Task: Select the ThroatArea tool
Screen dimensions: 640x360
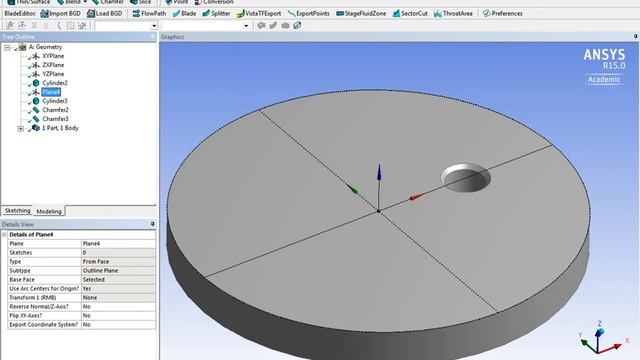Action: pyautogui.click(x=453, y=13)
